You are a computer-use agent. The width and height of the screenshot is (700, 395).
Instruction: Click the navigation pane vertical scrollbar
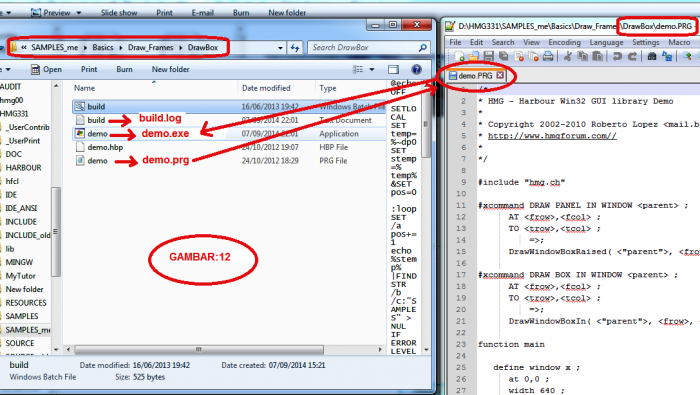point(56,232)
